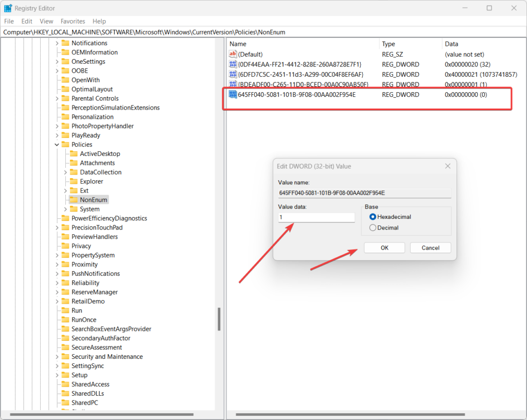Viewport: 527px width, 420px height.
Task: Click the SharedDLLs folder icon
Action: coord(65,393)
